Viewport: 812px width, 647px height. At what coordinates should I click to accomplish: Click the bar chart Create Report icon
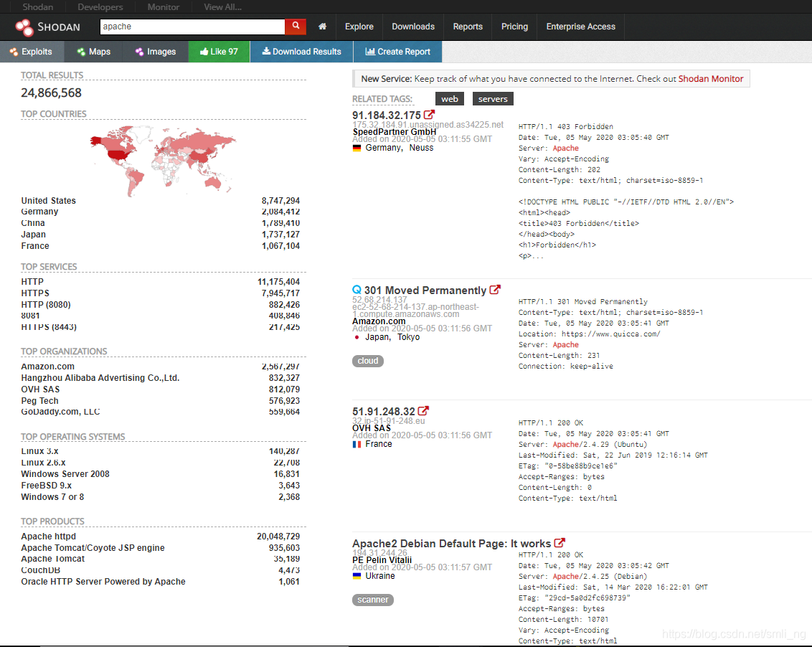[x=369, y=51]
